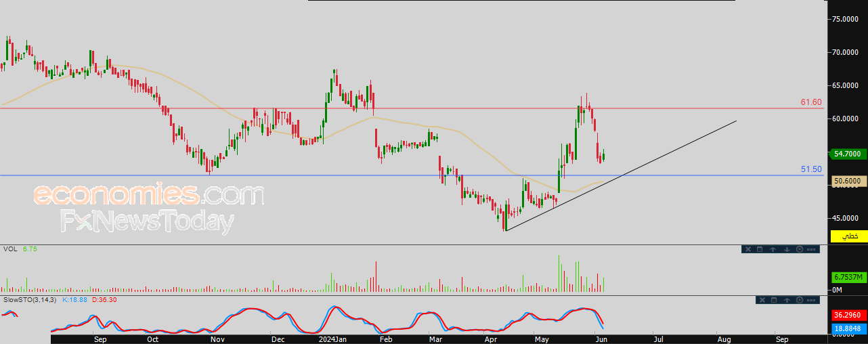Click the 50.6000 moving average tag

click(x=849, y=181)
